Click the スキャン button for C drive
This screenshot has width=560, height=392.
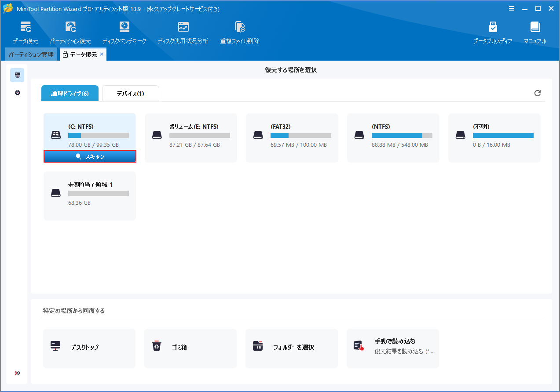pos(90,156)
